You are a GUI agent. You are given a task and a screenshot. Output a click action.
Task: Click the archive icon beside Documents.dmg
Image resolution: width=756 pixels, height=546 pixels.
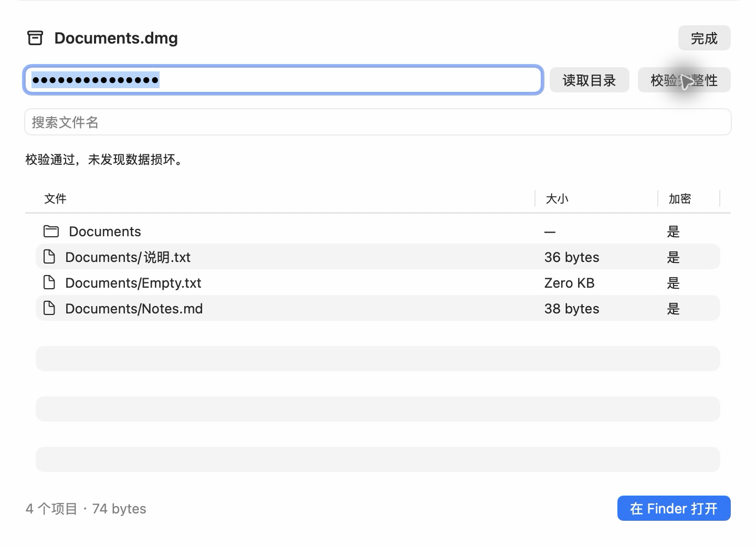pyautogui.click(x=35, y=38)
